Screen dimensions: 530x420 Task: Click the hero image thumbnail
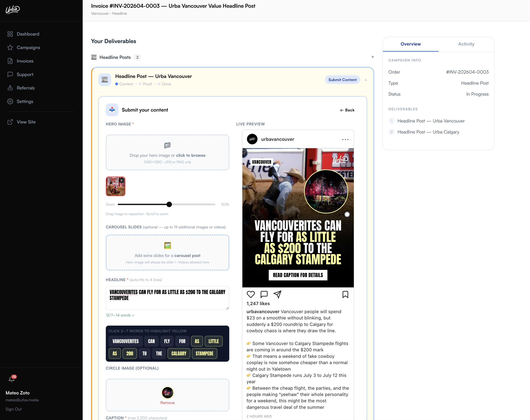click(x=116, y=186)
